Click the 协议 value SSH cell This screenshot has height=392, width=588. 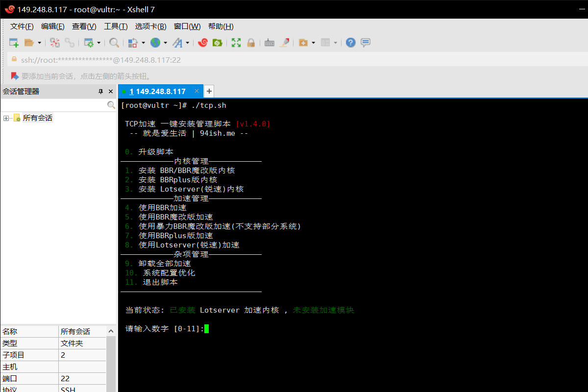click(x=82, y=389)
